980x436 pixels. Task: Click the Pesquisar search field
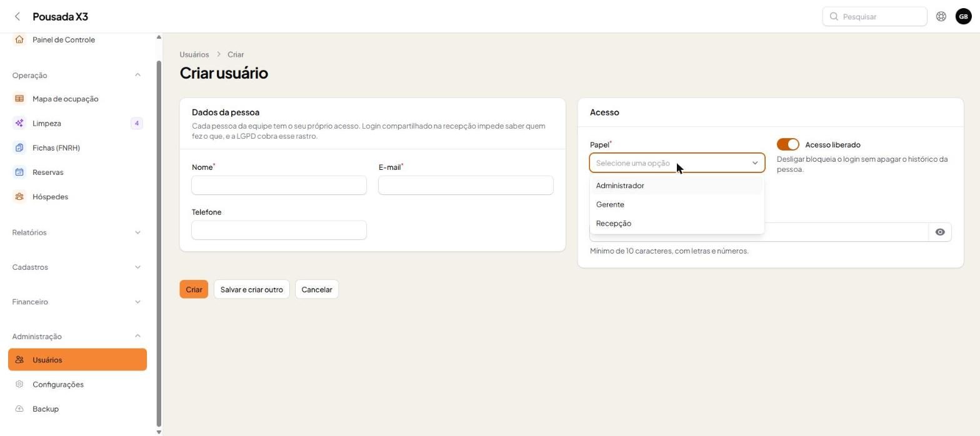pos(874,17)
